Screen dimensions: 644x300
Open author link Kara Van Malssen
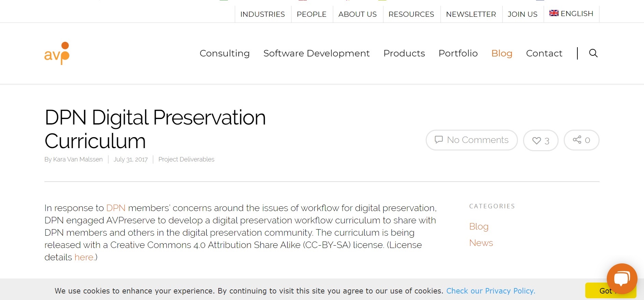tap(78, 159)
